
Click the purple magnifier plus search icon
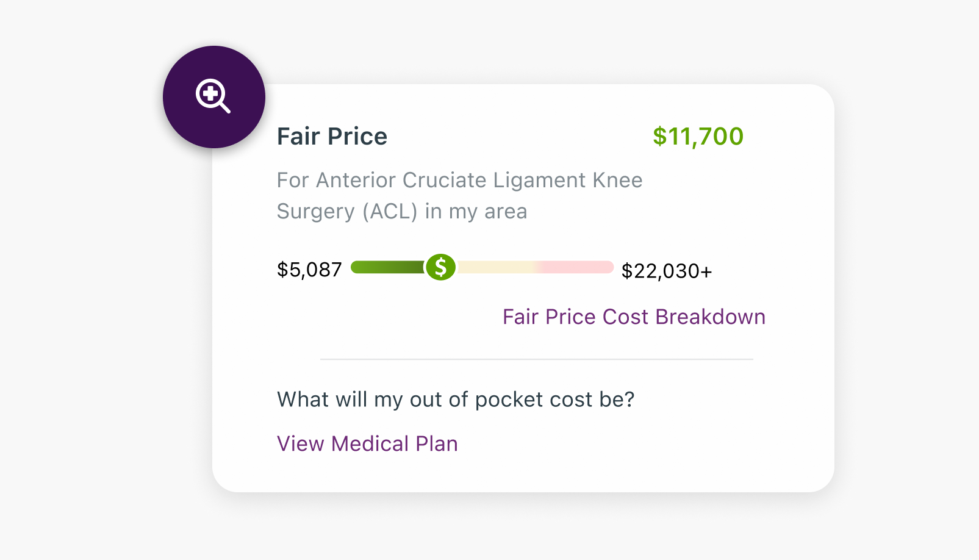(x=213, y=96)
